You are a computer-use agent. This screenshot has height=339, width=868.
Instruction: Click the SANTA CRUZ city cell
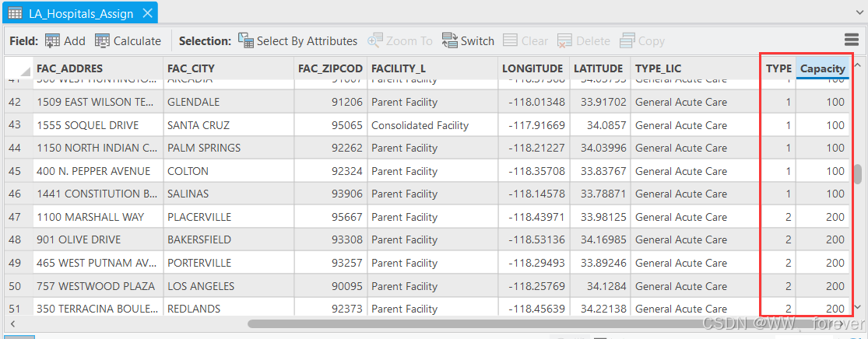[x=229, y=125]
